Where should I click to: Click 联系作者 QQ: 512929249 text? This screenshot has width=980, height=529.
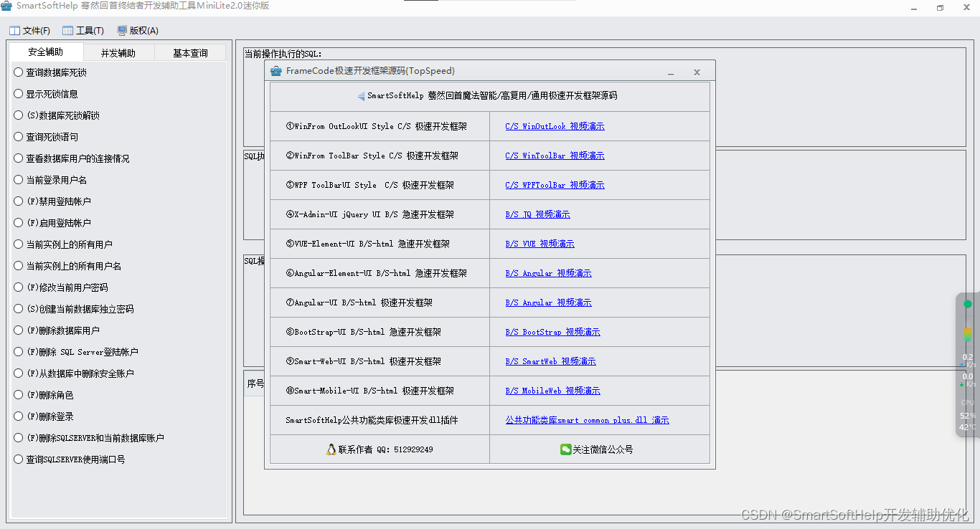click(x=385, y=449)
